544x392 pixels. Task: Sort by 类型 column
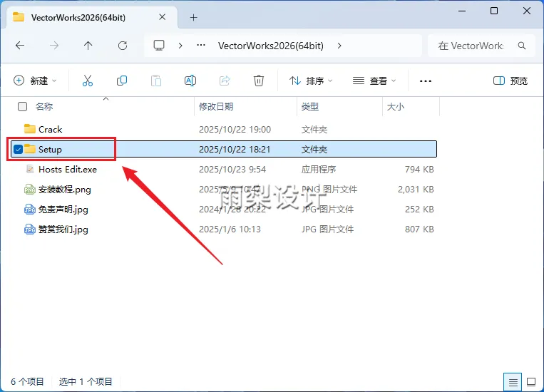pyautogui.click(x=310, y=106)
